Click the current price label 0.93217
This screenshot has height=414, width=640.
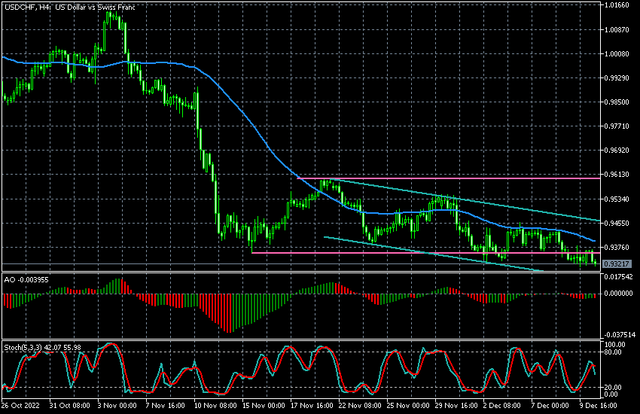616,264
